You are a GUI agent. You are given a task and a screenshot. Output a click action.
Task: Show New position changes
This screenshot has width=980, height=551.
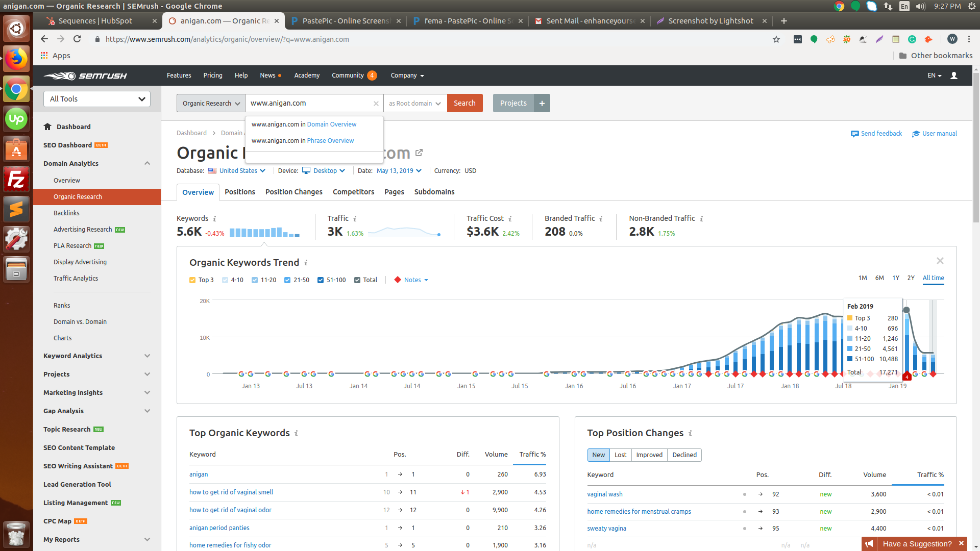pyautogui.click(x=598, y=455)
